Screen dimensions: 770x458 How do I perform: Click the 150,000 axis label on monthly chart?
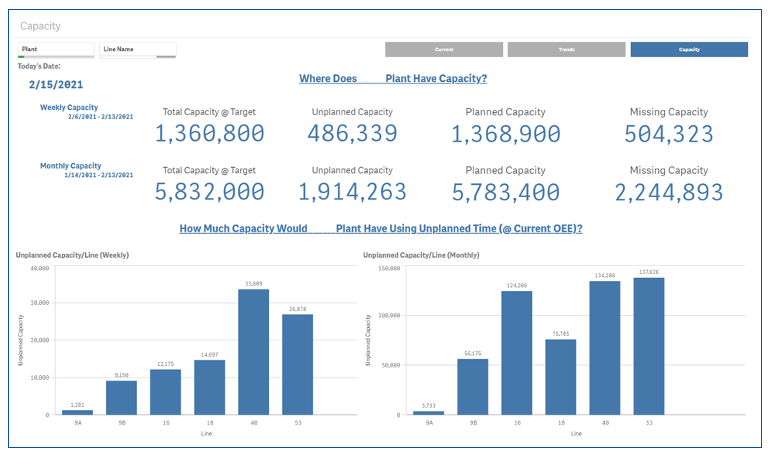click(x=389, y=269)
